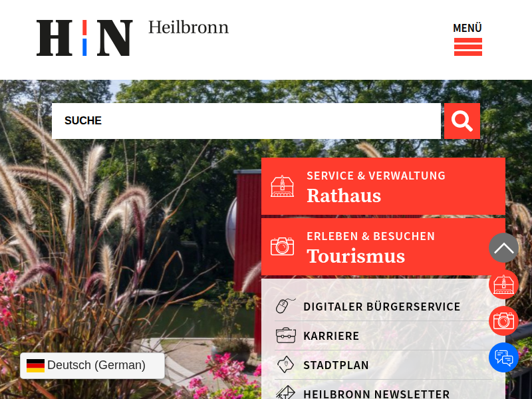Open the Erleben & Besuchen Tourismus tile

click(x=383, y=247)
